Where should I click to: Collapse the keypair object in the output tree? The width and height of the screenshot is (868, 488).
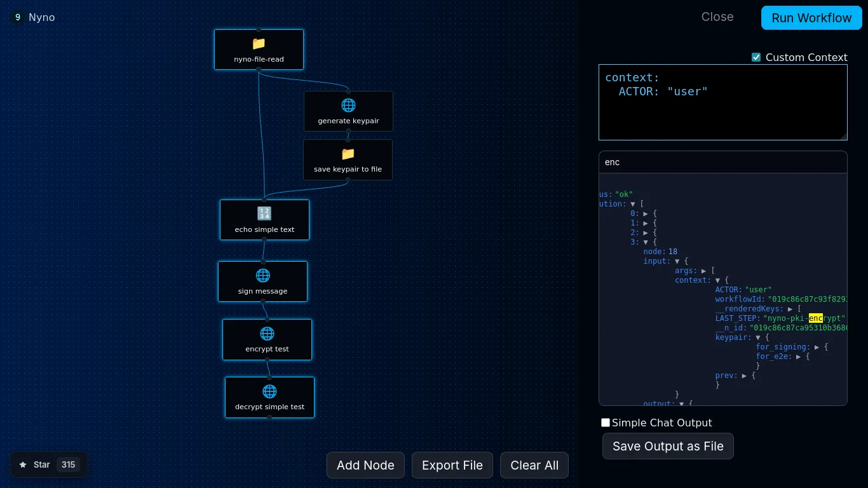(x=758, y=337)
